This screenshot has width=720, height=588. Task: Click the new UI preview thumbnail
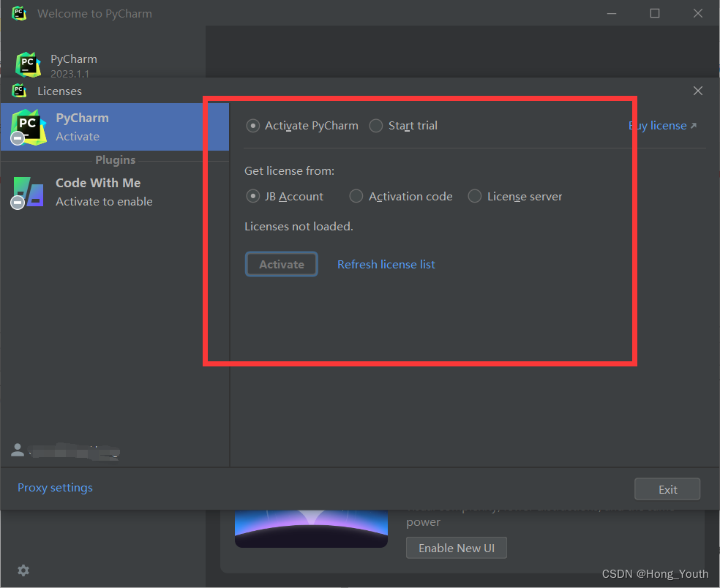(311, 529)
